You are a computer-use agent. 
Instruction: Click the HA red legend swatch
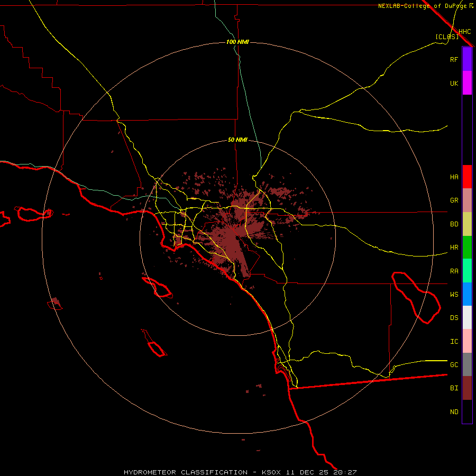467,177
